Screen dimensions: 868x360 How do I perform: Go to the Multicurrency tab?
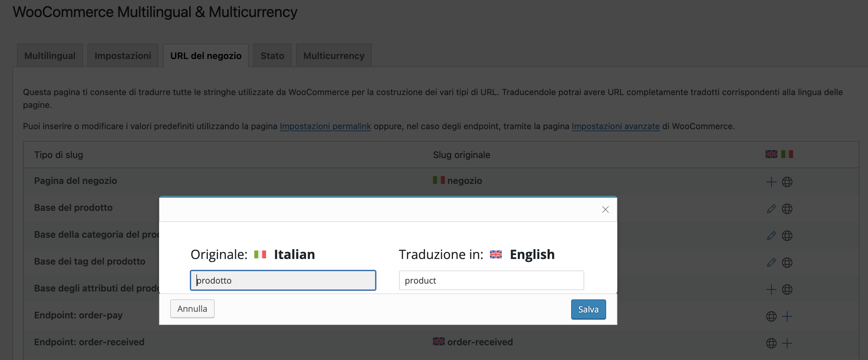(x=334, y=56)
